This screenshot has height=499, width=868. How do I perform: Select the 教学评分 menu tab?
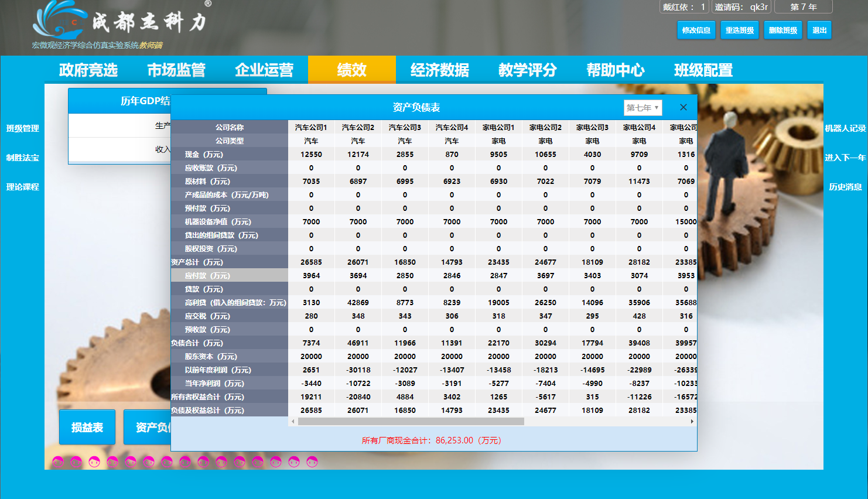(528, 70)
